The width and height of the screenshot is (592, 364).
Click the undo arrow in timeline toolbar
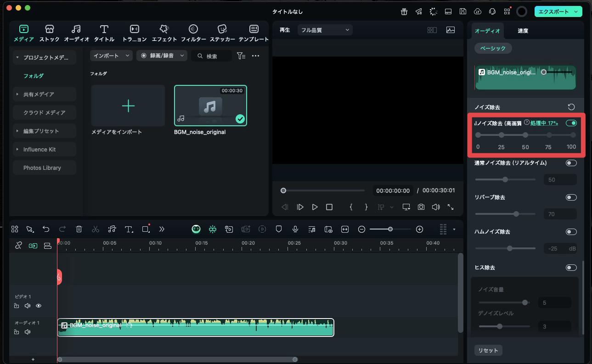(x=46, y=229)
